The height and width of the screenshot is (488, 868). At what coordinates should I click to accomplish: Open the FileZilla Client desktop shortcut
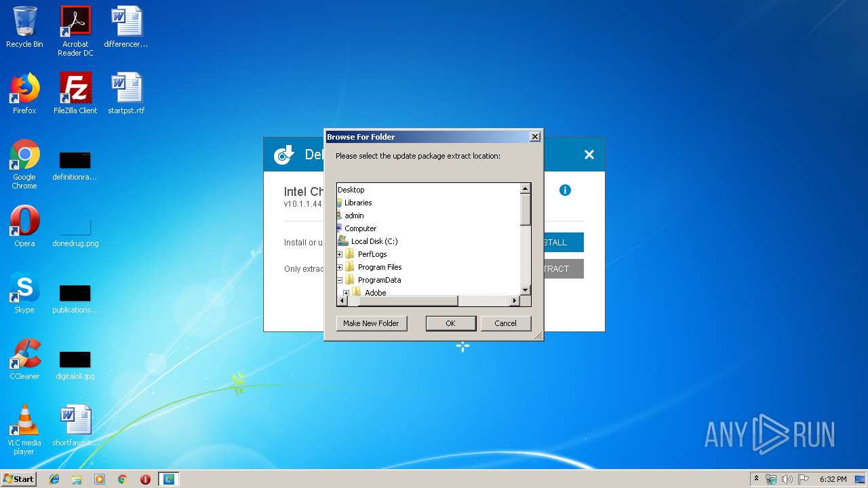point(75,94)
